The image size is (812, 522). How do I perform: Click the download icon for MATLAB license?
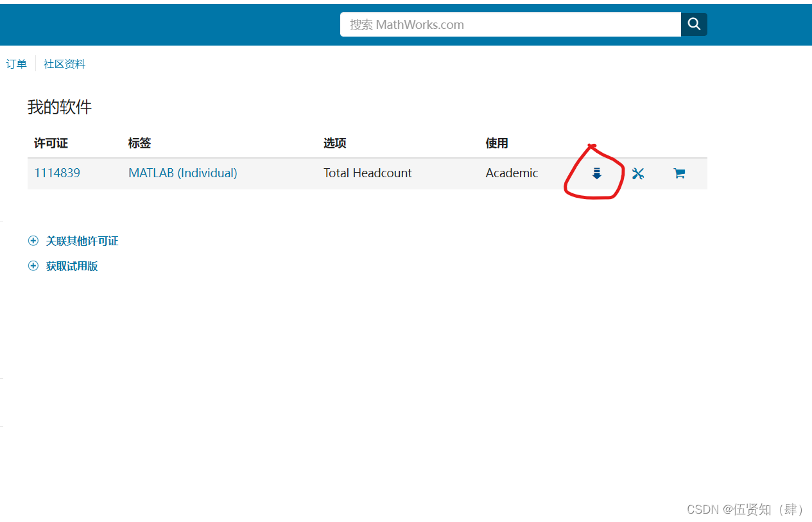point(597,173)
